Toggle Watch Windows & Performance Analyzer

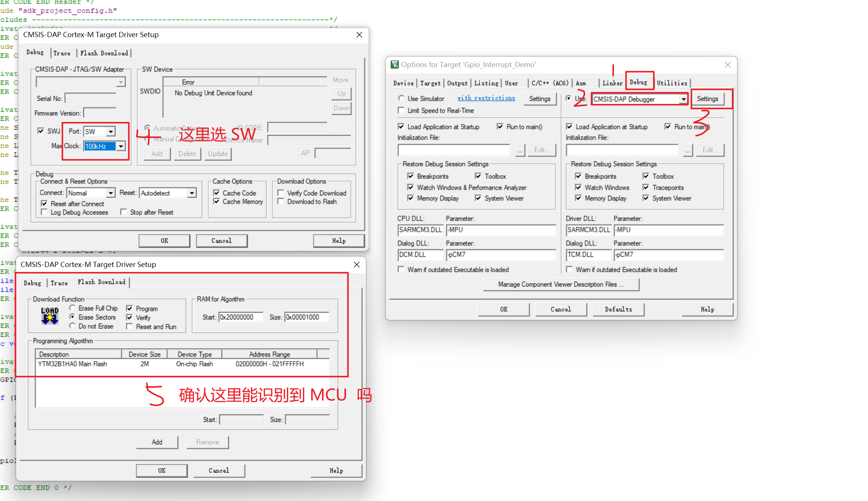point(411,187)
